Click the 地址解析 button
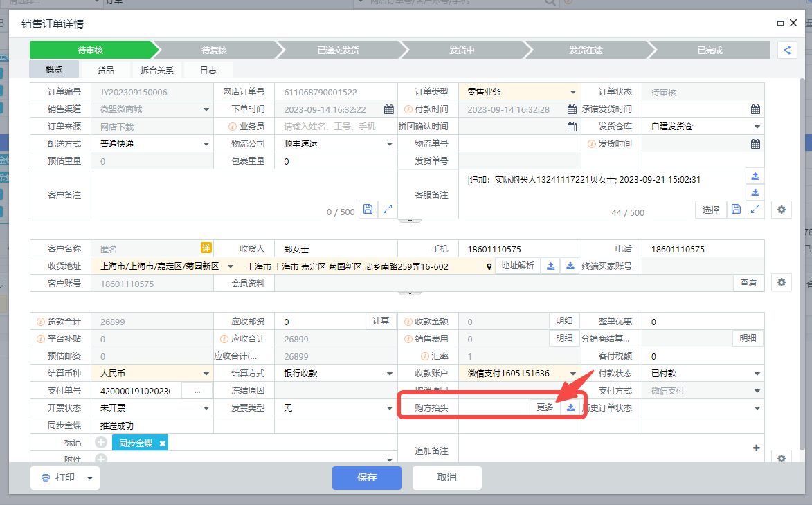This screenshot has height=505, width=812. pos(517,266)
